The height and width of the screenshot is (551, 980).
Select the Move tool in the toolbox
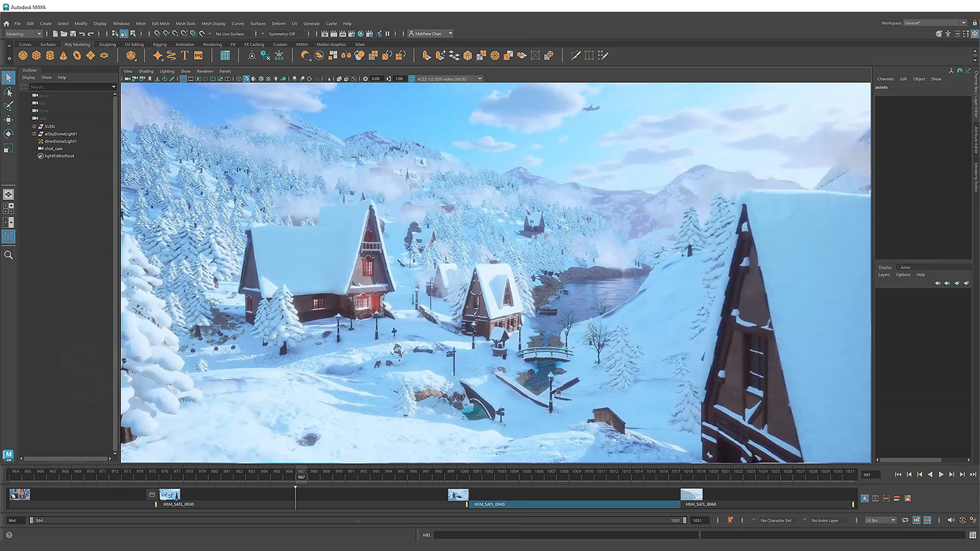8,120
